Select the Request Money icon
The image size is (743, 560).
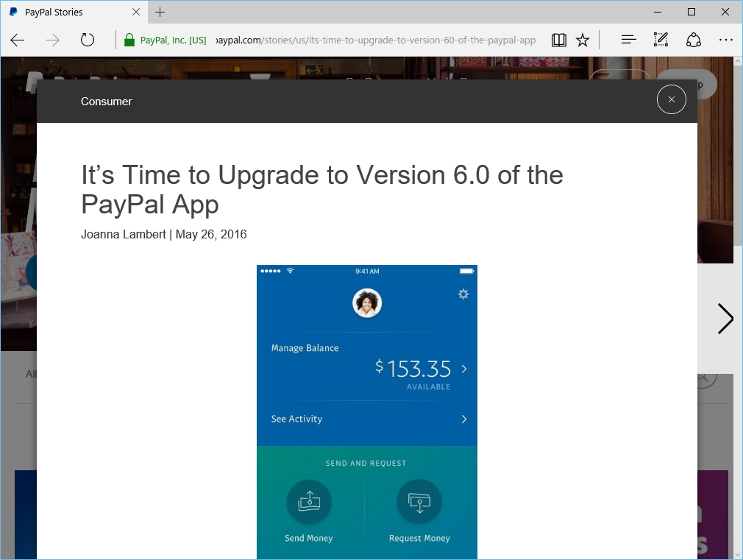point(419,500)
